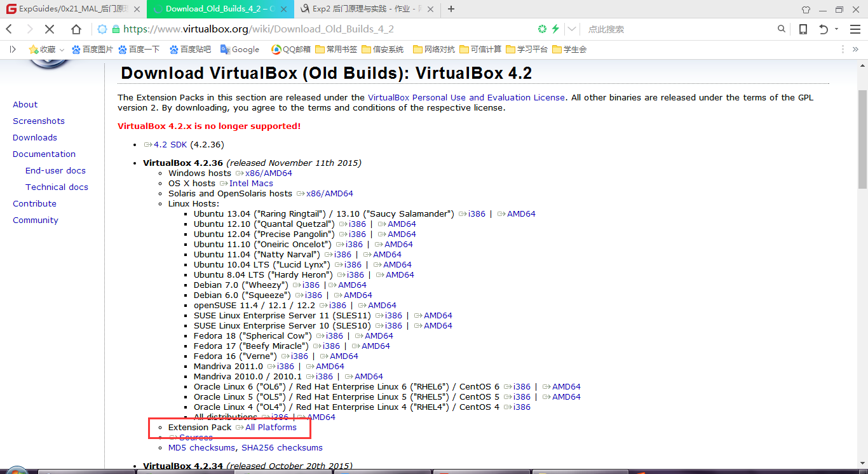Switch to Exp2 后门原理与实践 tab
The image size is (868, 474).
369,9
